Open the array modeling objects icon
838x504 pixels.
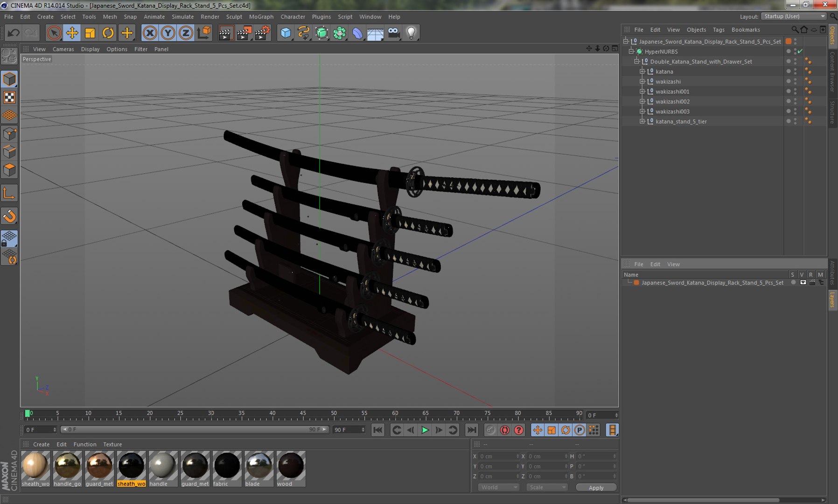coord(340,33)
